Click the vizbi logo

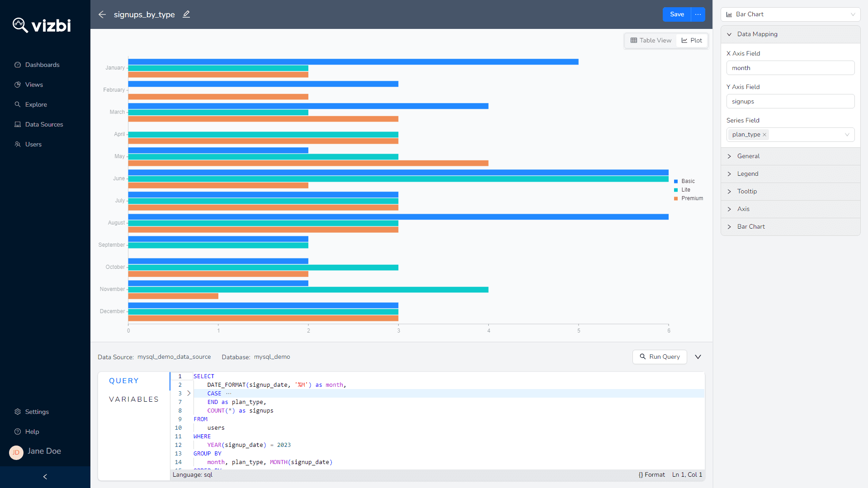click(42, 25)
